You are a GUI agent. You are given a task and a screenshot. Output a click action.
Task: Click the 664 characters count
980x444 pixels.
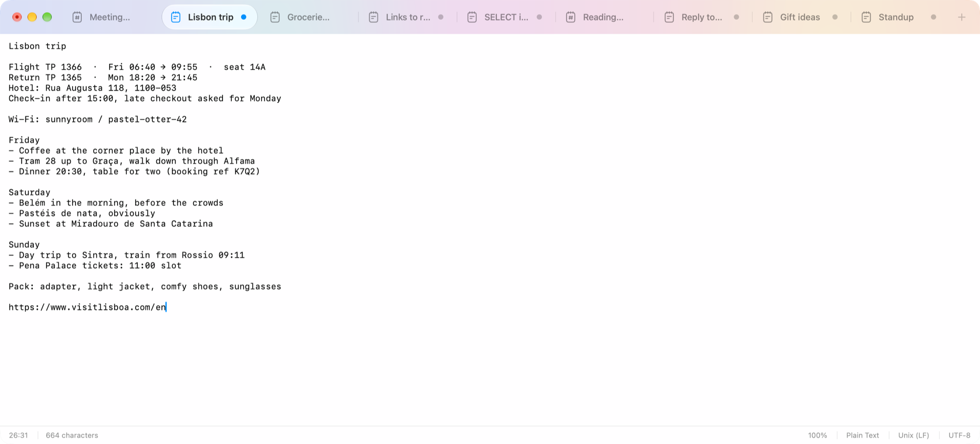click(72, 435)
